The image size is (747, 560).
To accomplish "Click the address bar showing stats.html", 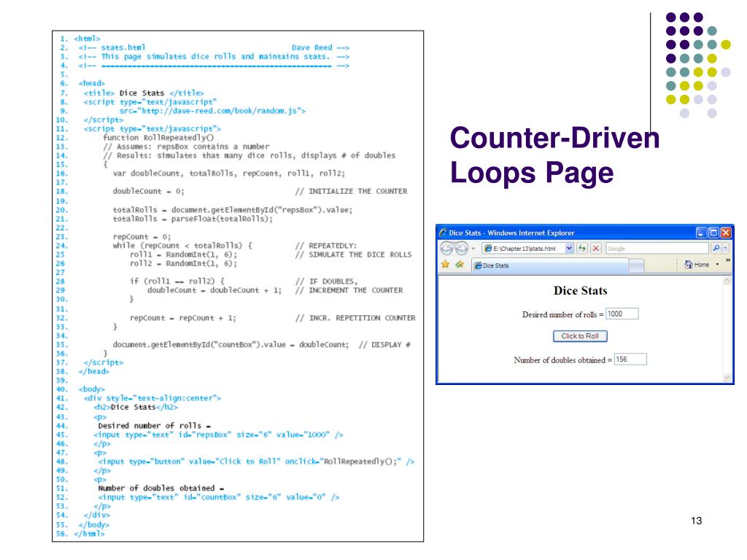I will click(x=524, y=248).
